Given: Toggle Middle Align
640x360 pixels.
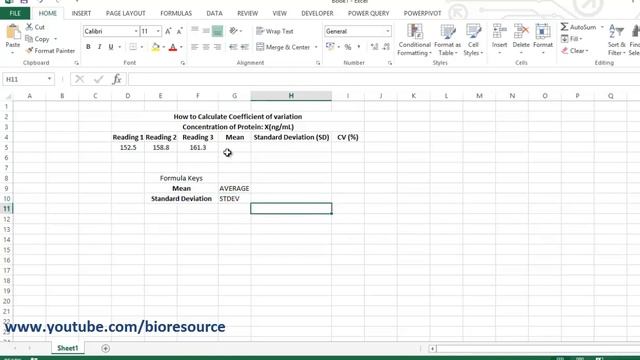Looking at the screenshot, I should [x=206, y=31].
